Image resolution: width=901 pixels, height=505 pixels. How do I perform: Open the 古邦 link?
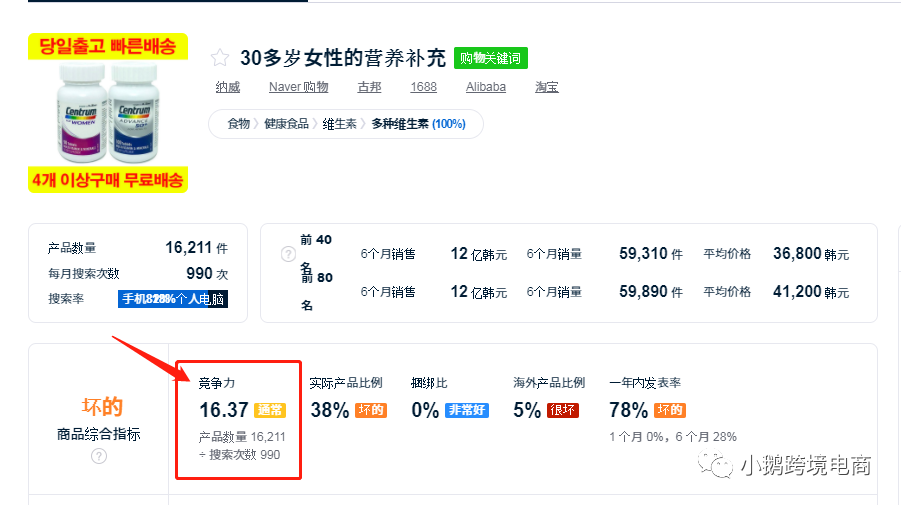[x=369, y=87]
